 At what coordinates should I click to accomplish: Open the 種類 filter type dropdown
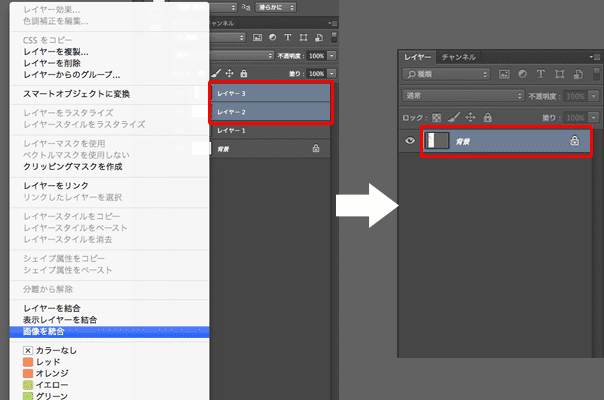pyautogui.click(x=446, y=74)
